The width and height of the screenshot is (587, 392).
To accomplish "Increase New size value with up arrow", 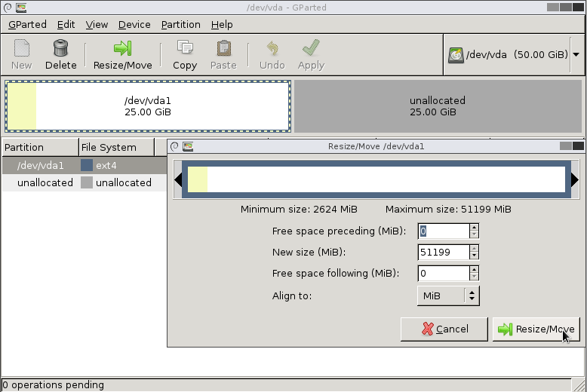I will click(x=475, y=248).
